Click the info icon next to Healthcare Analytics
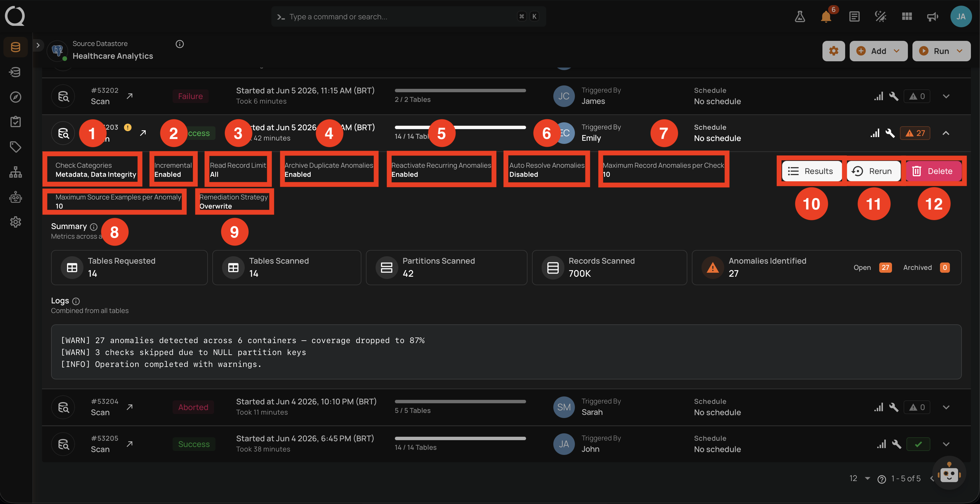 (x=180, y=44)
